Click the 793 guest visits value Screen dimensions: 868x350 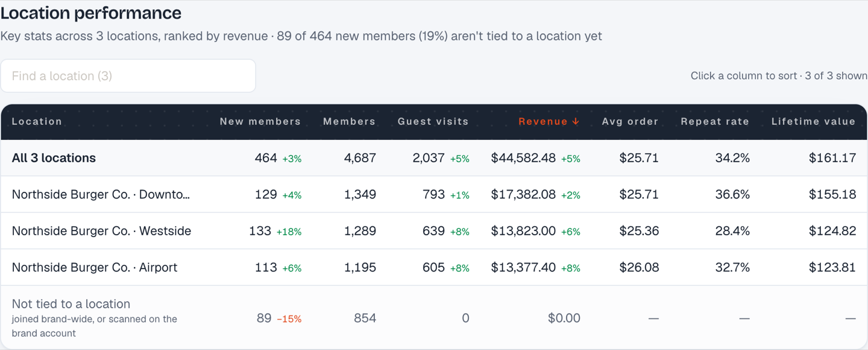[x=433, y=194]
